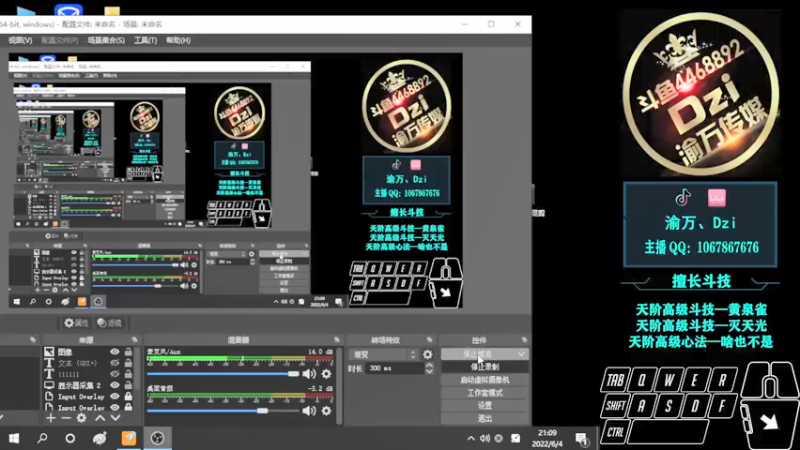Open system tray volume icon
Image resolution: width=800 pixels, height=450 pixels.
pos(485,438)
